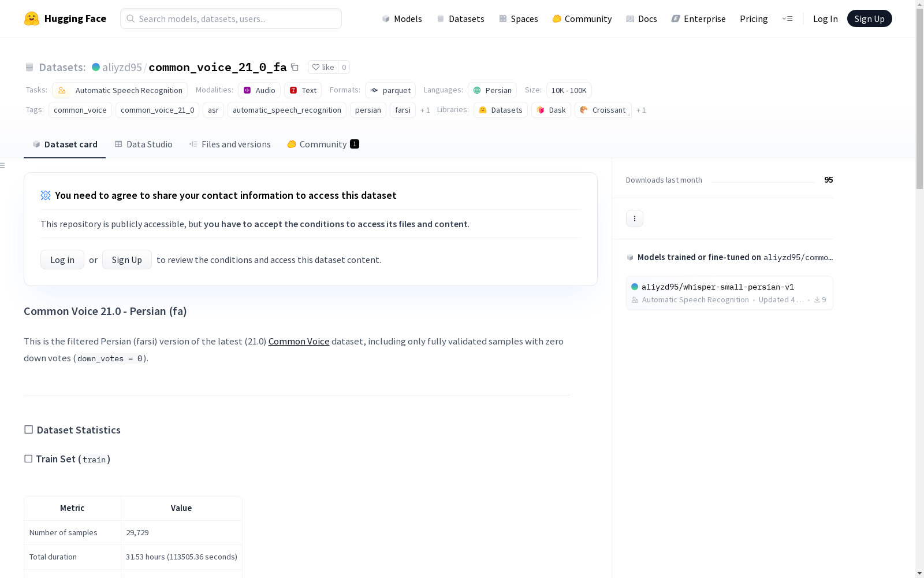
Task: Select the parquet format tag
Action: click(390, 90)
